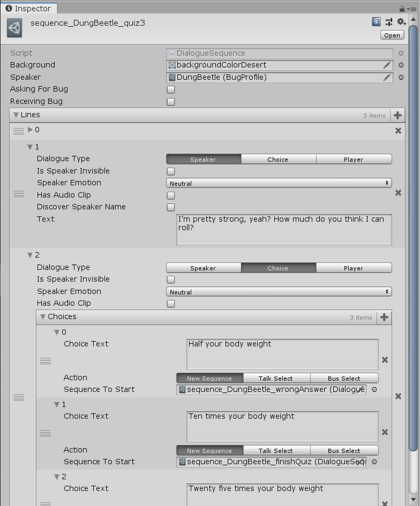Toggle Is Speaker Invisible for line 2
The image size is (420, 506).
tap(171, 280)
